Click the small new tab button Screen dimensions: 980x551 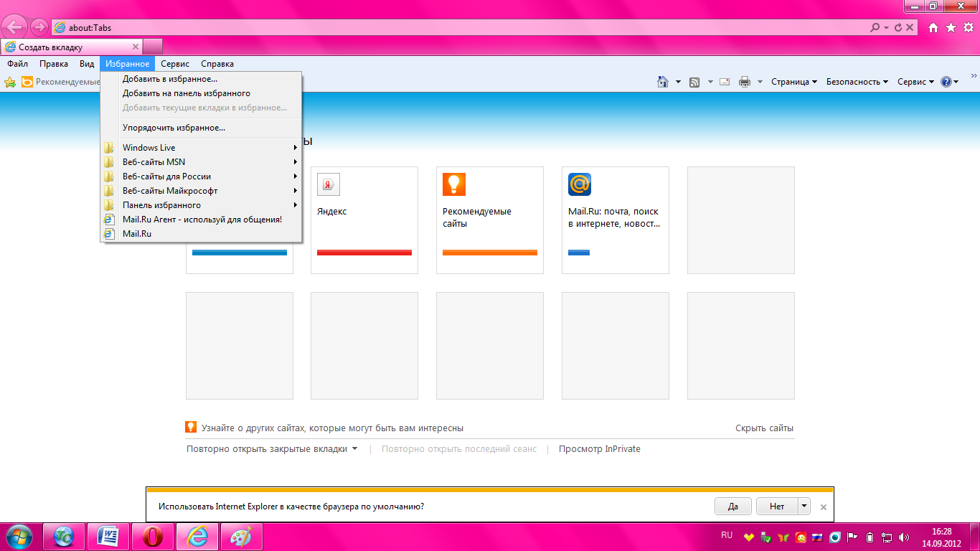[153, 47]
